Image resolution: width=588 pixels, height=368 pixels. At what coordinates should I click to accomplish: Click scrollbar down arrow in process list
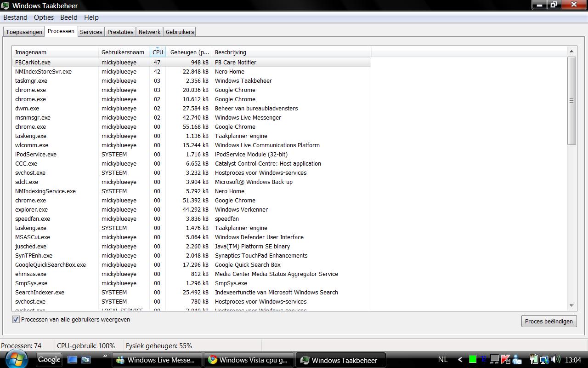(x=571, y=305)
